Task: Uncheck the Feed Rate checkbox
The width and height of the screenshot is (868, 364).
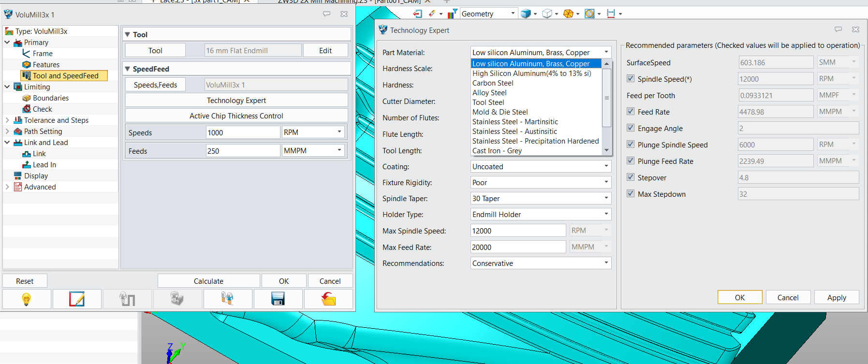Action: (x=631, y=112)
